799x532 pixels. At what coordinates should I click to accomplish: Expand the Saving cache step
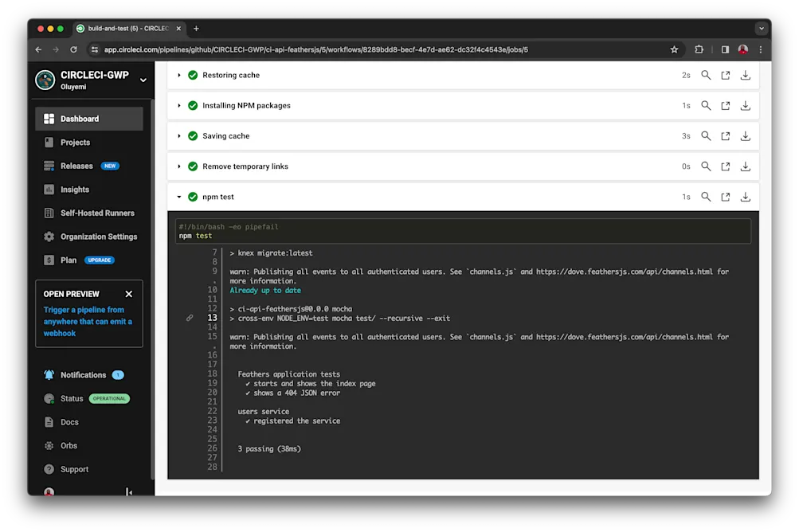pos(179,135)
